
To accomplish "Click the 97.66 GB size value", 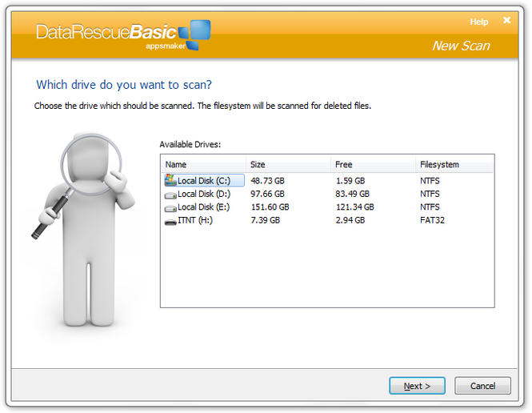I will coord(267,194).
